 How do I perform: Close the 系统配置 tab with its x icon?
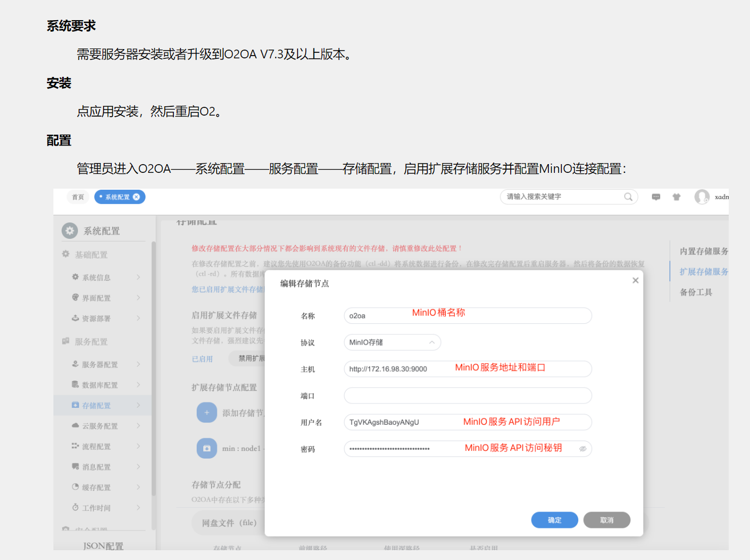136,197
